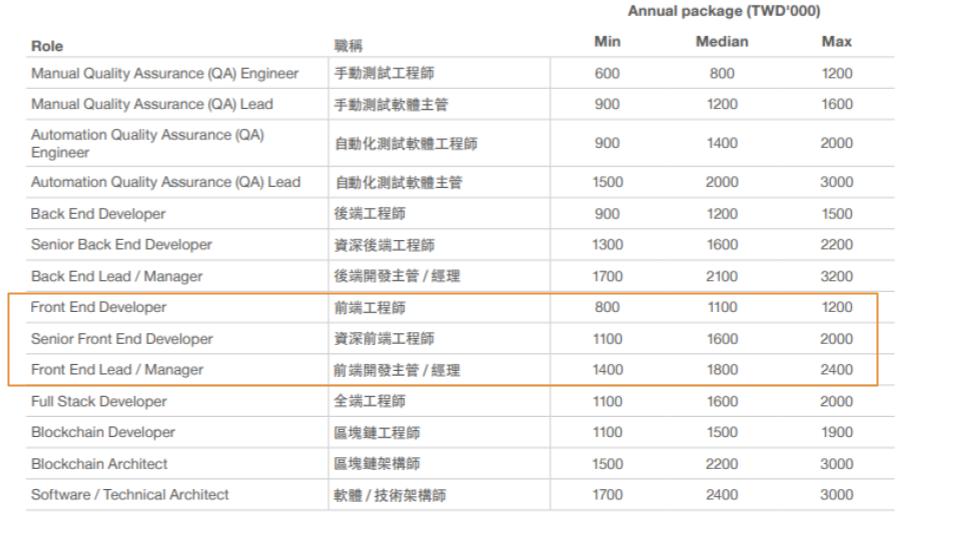This screenshot has height=540, width=960.
Task: Click Median 2100 for Back End Lead / Manager
Action: (x=722, y=276)
